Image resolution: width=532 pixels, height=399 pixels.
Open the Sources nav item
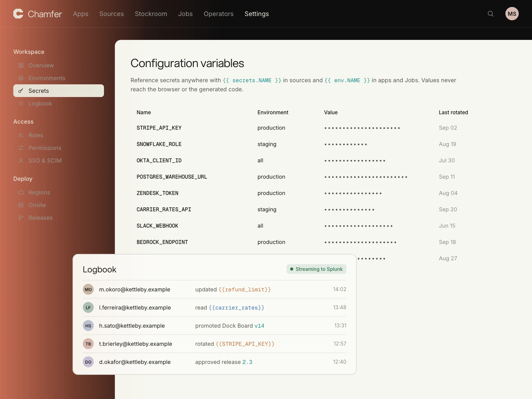coord(112,14)
